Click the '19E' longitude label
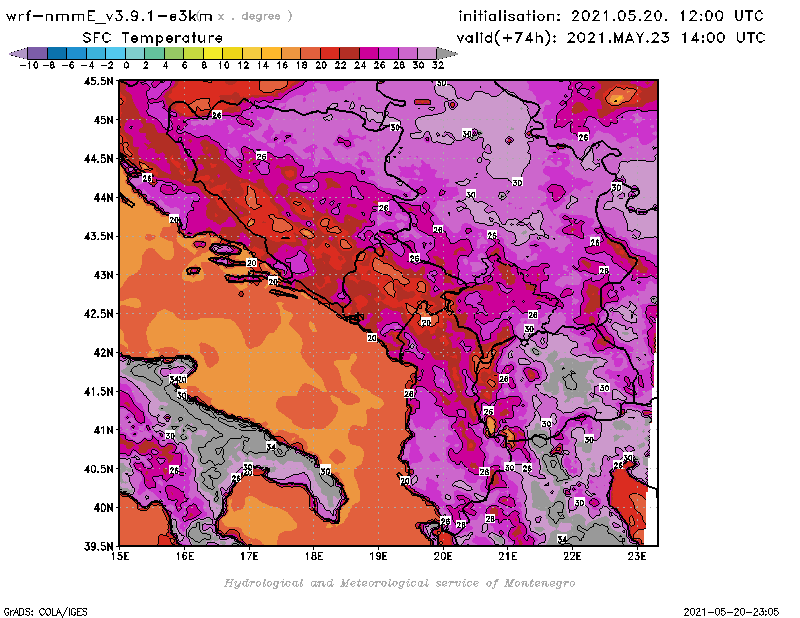The height and width of the screenshot is (618, 800). 379,556
